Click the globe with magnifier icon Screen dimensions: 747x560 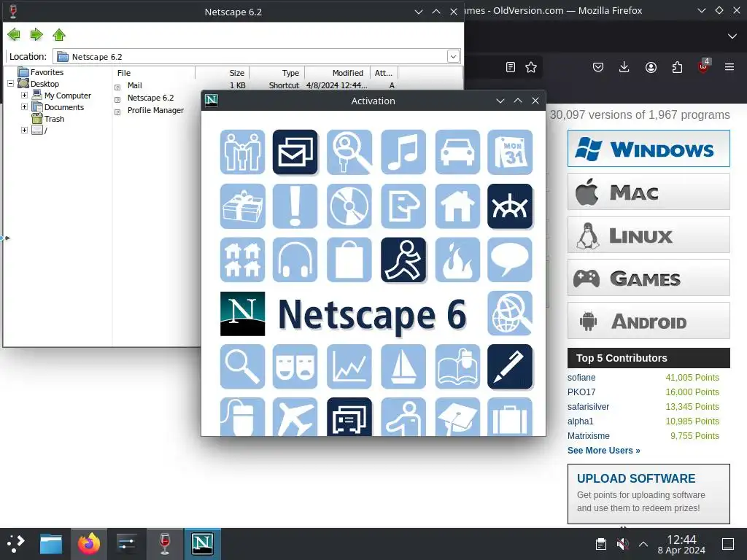[x=510, y=314]
